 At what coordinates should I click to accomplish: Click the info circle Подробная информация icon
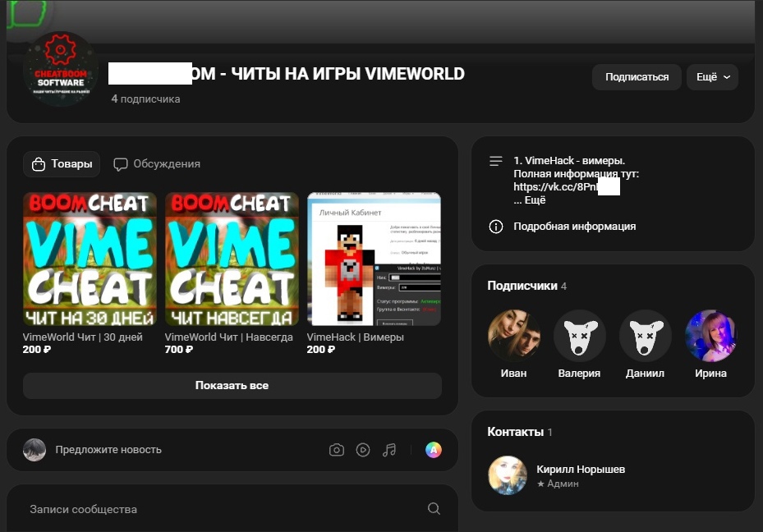[495, 227]
